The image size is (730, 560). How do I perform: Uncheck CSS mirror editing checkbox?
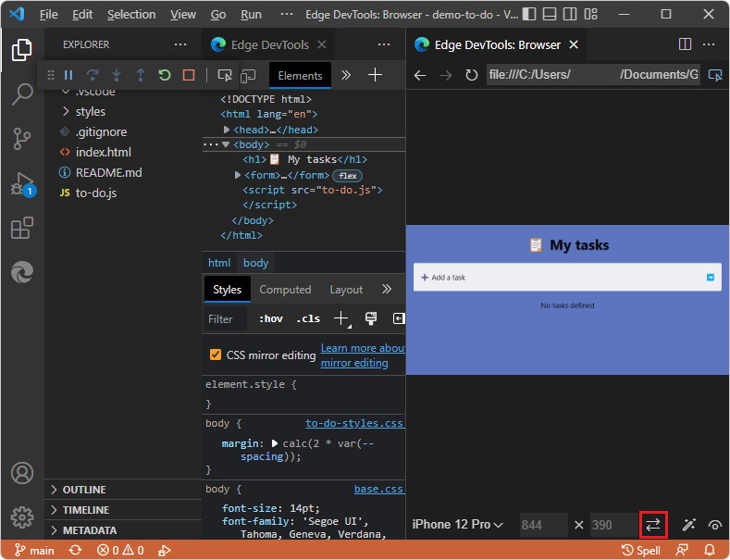pyautogui.click(x=216, y=355)
